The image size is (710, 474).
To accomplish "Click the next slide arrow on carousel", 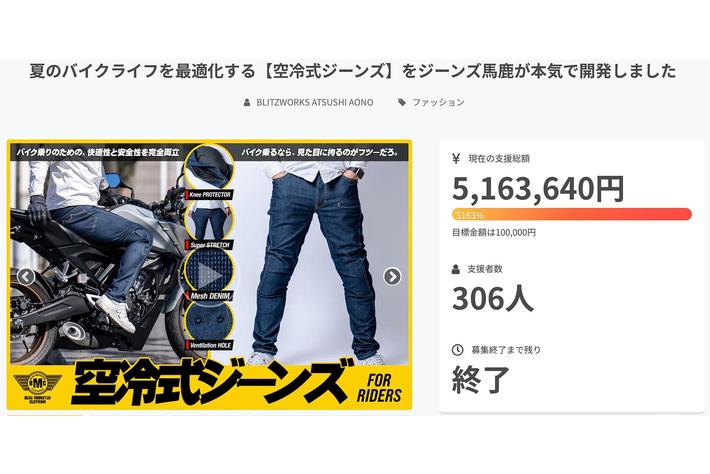I will 392,276.
